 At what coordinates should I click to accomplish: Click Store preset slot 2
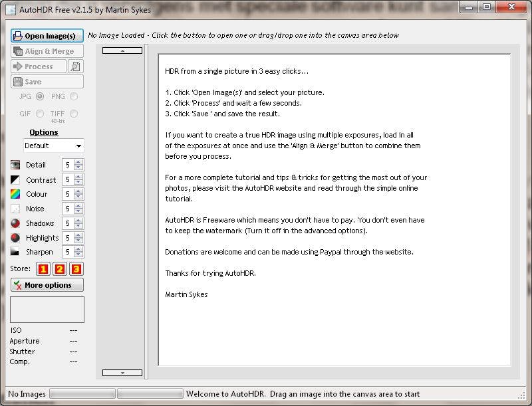[x=60, y=269]
